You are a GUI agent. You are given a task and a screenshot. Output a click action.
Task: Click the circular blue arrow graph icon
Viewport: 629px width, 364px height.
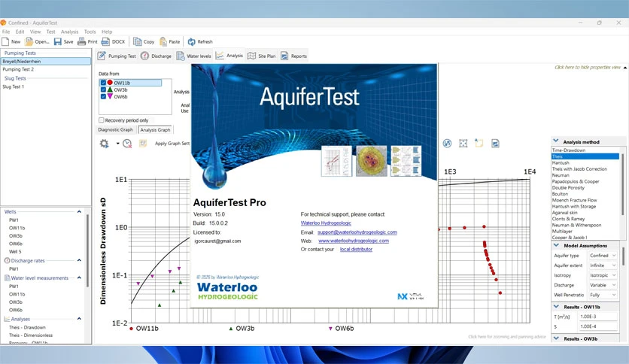(447, 143)
